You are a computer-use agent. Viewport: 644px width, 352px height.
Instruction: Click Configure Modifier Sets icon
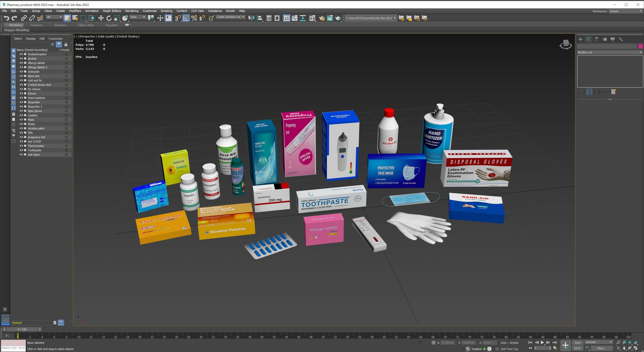[x=613, y=92]
